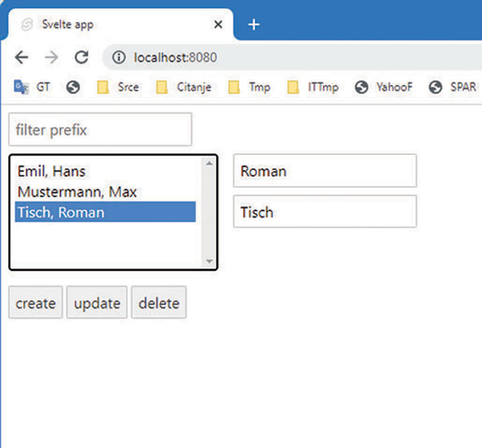Select Emil, Hans in the list
The image size is (482, 448).
tap(52, 171)
